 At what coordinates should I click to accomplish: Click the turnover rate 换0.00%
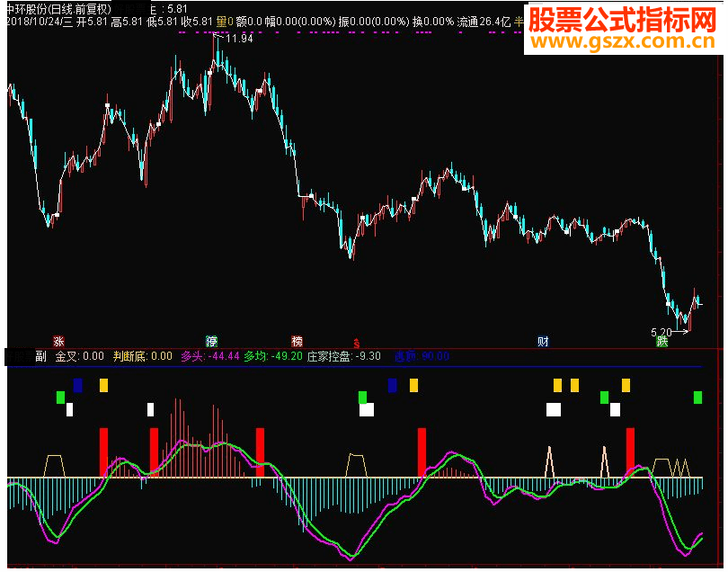[433, 22]
